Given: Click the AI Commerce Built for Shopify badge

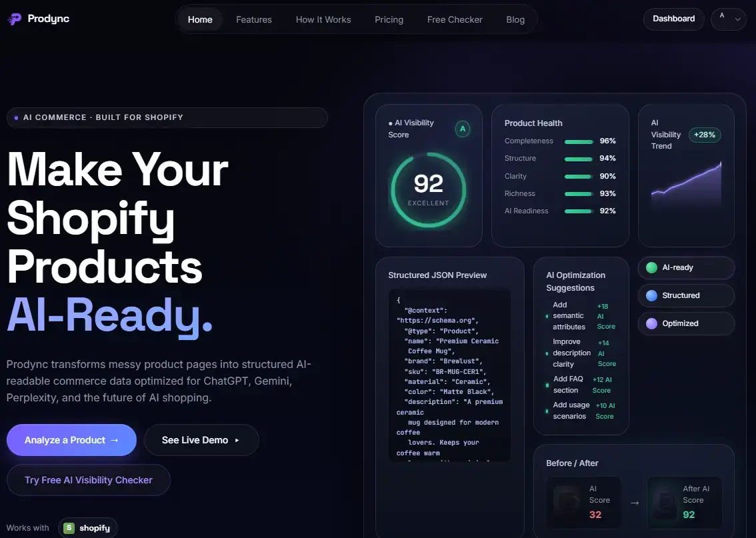Looking at the screenshot, I should (167, 117).
